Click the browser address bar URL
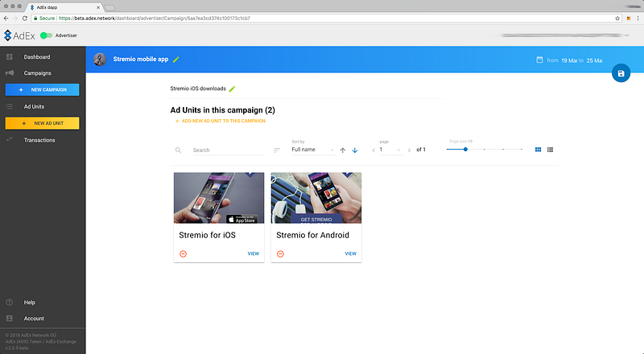Viewport: 644px width, 354px height. [154, 18]
